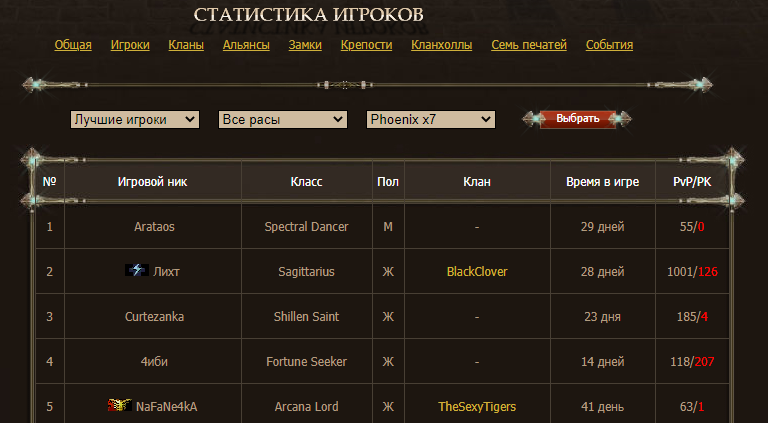Click the Shillen Saint class cell
The width and height of the screenshot is (768, 423).
[x=307, y=317]
